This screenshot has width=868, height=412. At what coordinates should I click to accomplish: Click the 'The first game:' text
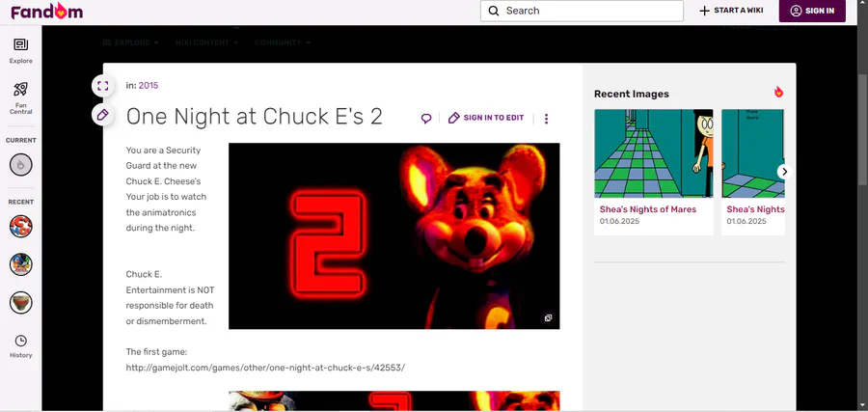point(157,351)
